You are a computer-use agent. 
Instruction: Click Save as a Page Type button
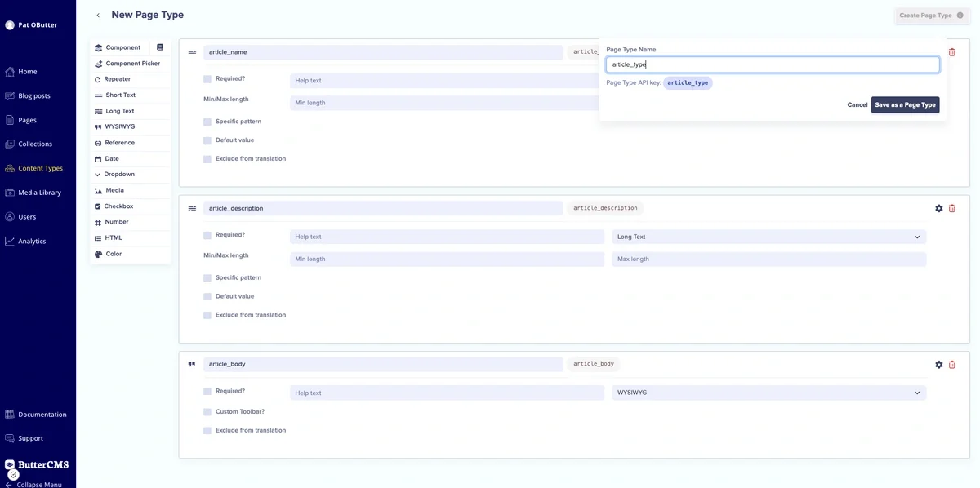pos(905,105)
